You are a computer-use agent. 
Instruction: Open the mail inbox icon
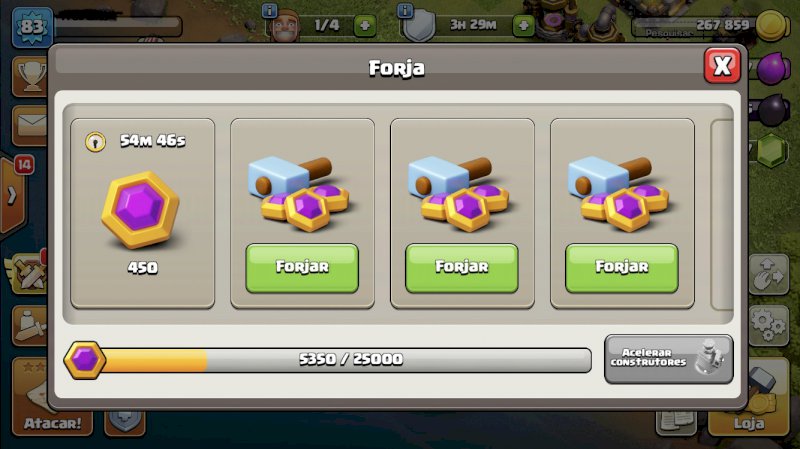click(x=32, y=126)
